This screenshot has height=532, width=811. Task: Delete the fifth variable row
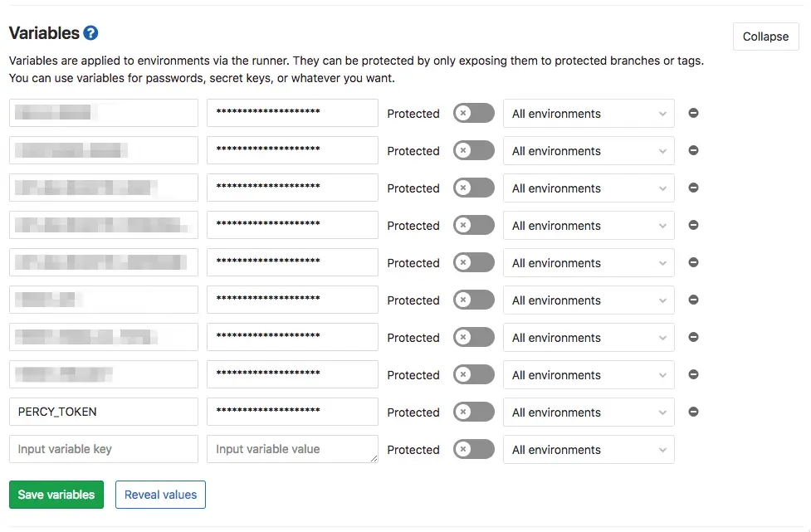(693, 262)
